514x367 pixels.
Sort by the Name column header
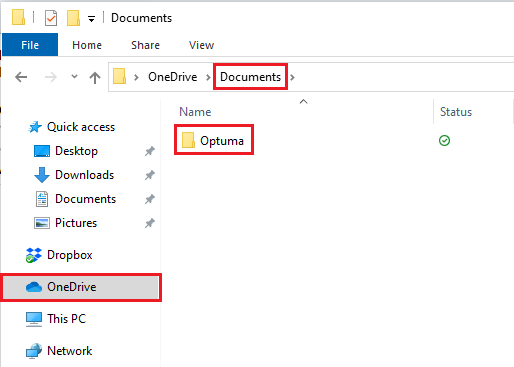(x=195, y=112)
